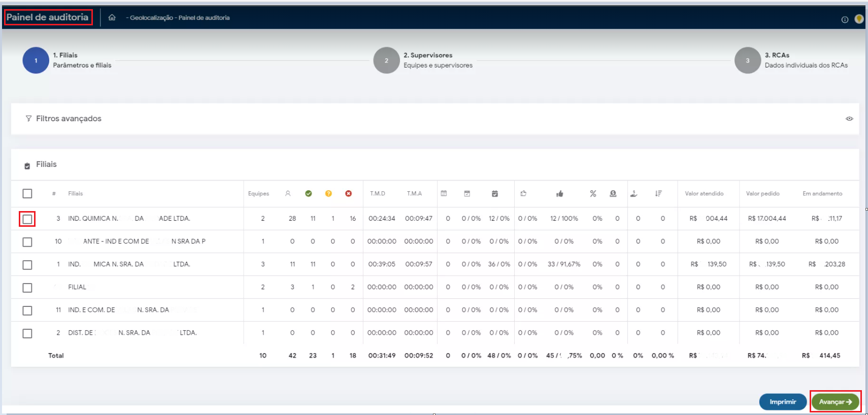Toggle the select-all checkbox in table header
The height and width of the screenshot is (415, 868).
(x=27, y=193)
